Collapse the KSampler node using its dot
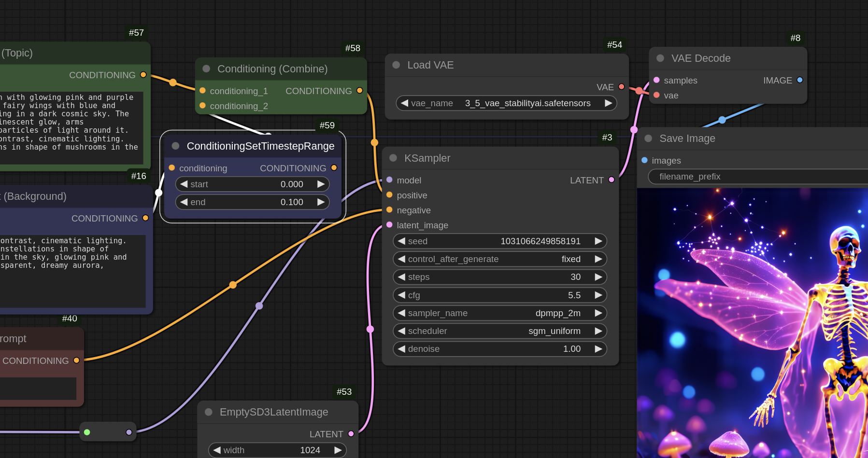Image resolution: width=868 pixels, height=458 pixels. [x=393, y=158]
